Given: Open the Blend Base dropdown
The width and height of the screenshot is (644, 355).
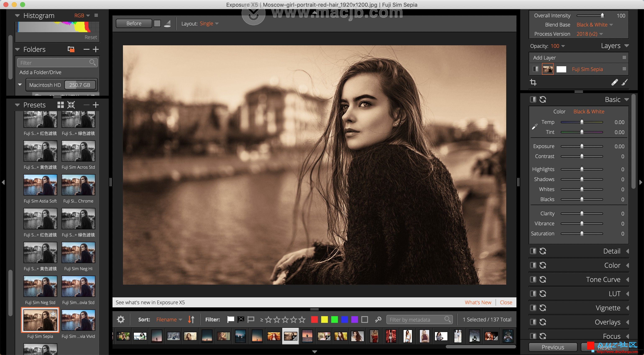Looking at the screenshot, I should tap(594, 25).
